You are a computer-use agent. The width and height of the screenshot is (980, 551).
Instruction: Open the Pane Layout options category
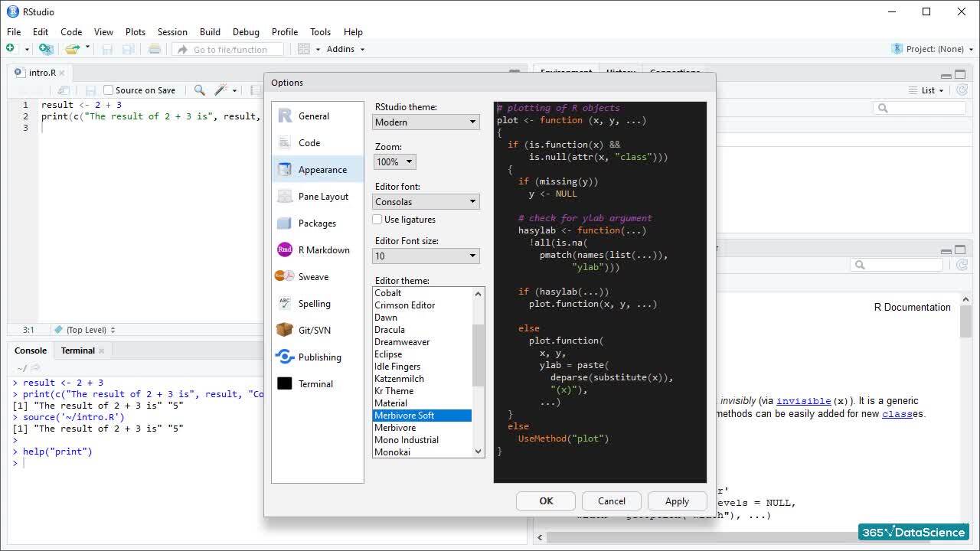(x=317, y=197)
